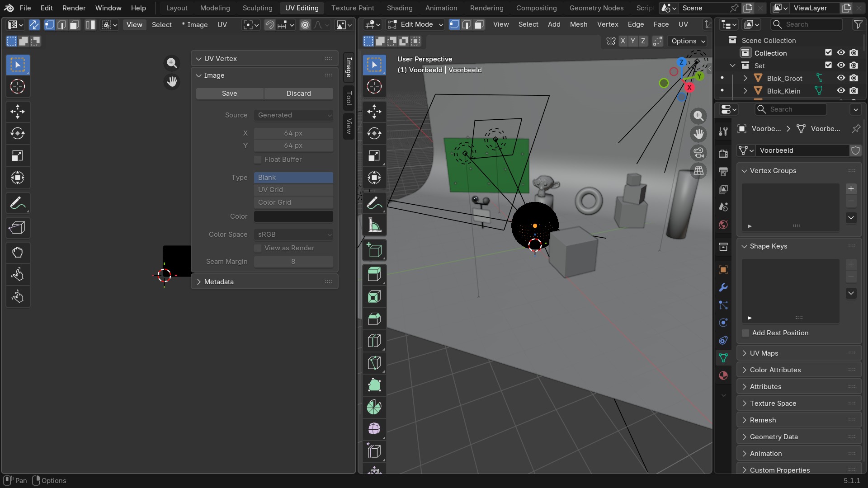Select the Poly Build tool

[x=374, y=385]
